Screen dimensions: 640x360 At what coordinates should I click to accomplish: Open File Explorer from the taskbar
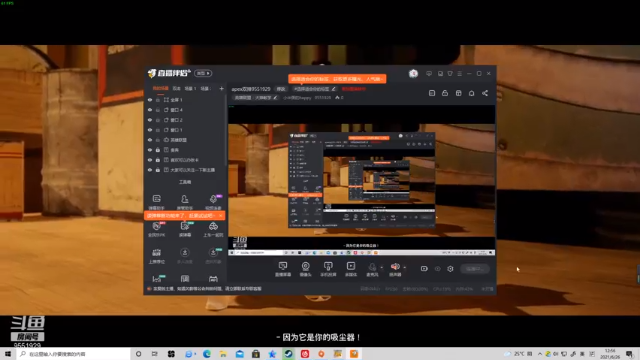coord(223,354)
